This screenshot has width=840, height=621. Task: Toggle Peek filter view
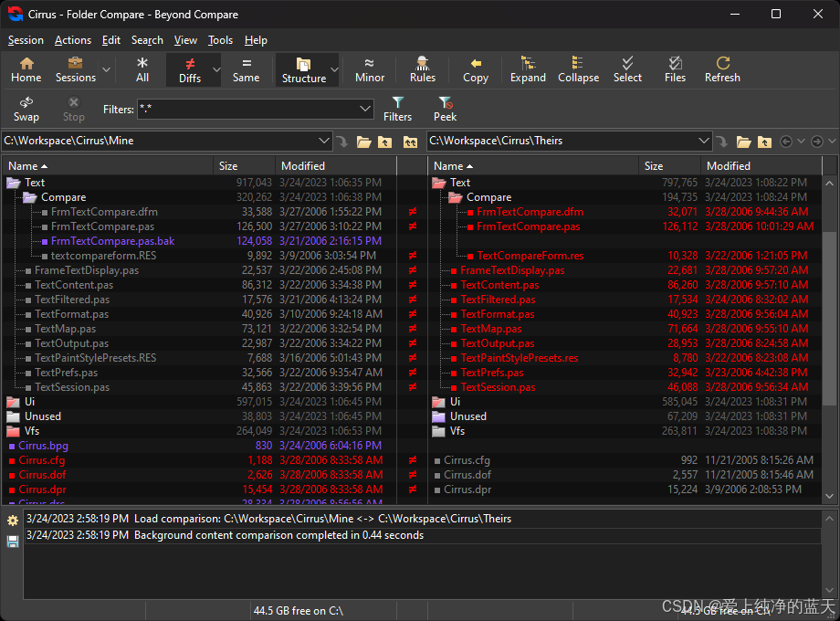point(446,110)
